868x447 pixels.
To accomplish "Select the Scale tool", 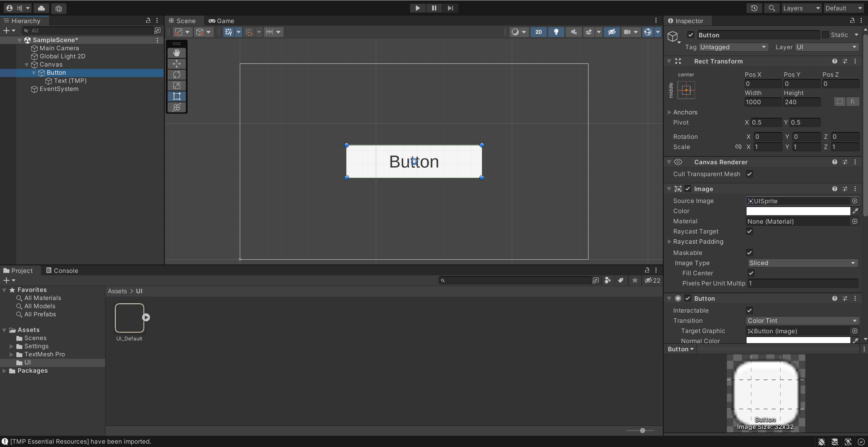I will click(176, 85).
